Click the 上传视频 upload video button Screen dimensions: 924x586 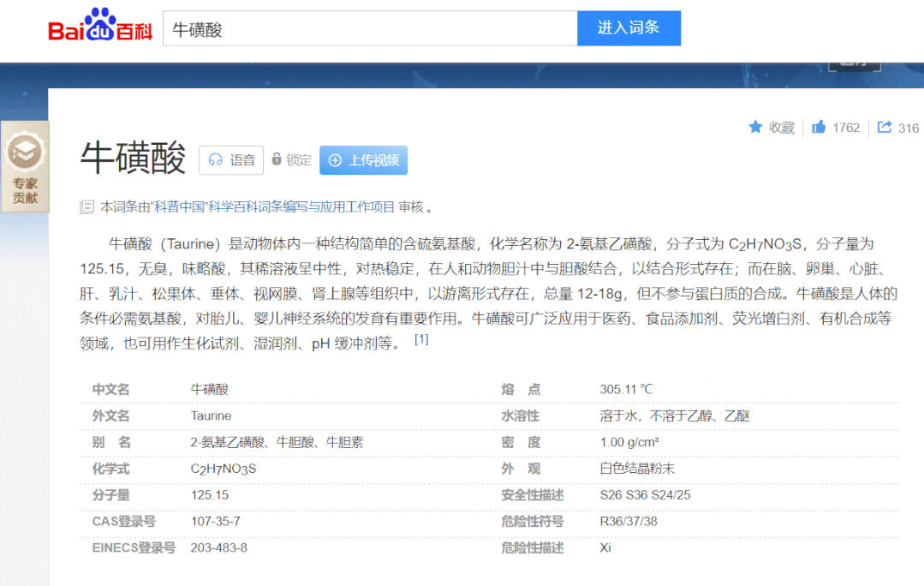tap(364, 160)
